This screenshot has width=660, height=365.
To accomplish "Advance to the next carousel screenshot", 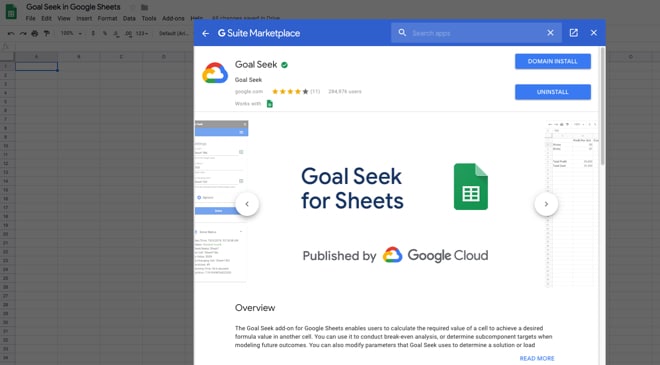I will (x=546, y=204).
